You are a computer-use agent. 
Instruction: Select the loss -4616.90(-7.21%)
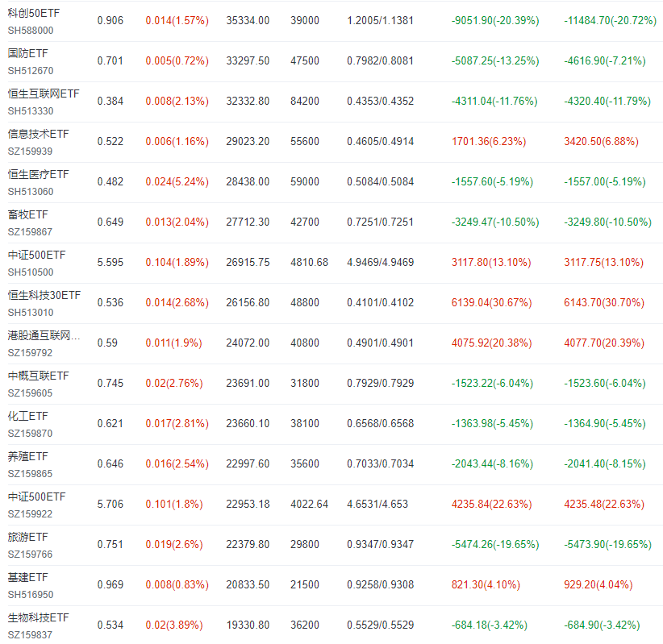[x=605, y=60]
